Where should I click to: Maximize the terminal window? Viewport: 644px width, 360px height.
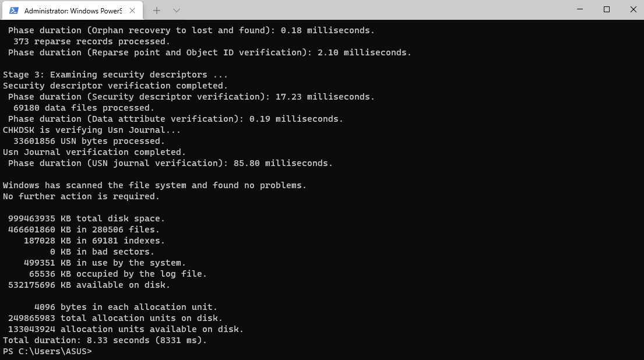click(x=607, y=10)
